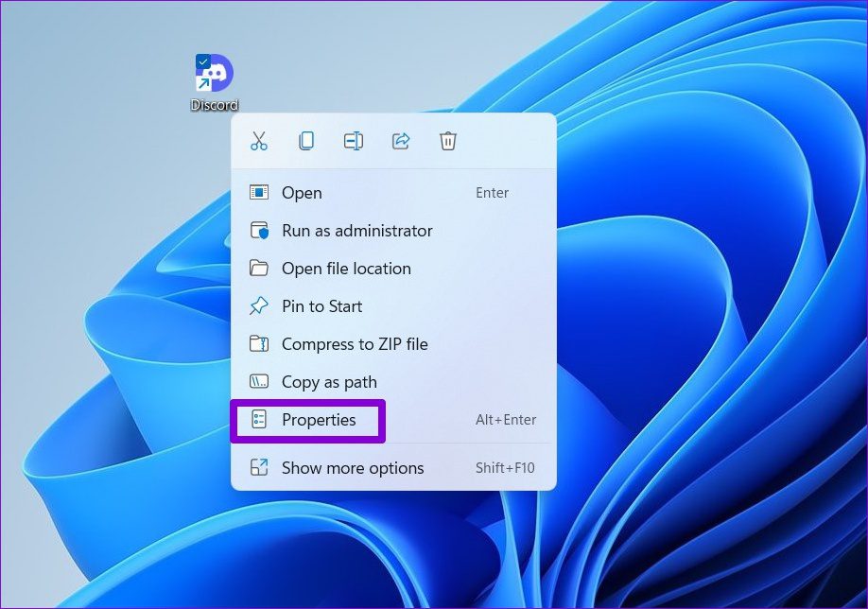Click the Delete trash can icon

448,141
